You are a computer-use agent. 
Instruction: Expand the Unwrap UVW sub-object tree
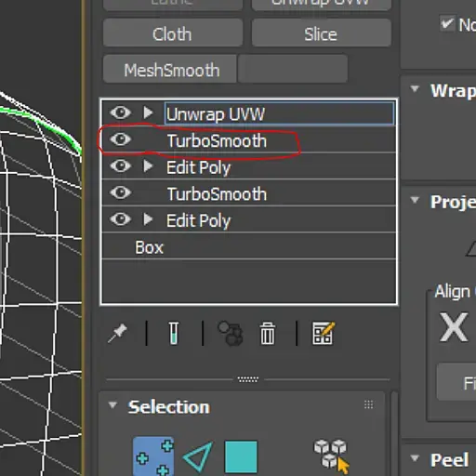148,112
